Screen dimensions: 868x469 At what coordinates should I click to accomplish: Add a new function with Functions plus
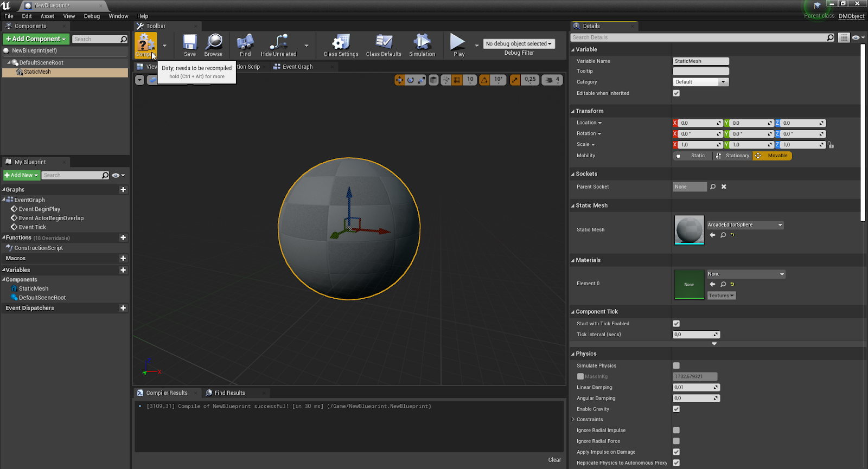pyautogui.click(x=123, y=237)
